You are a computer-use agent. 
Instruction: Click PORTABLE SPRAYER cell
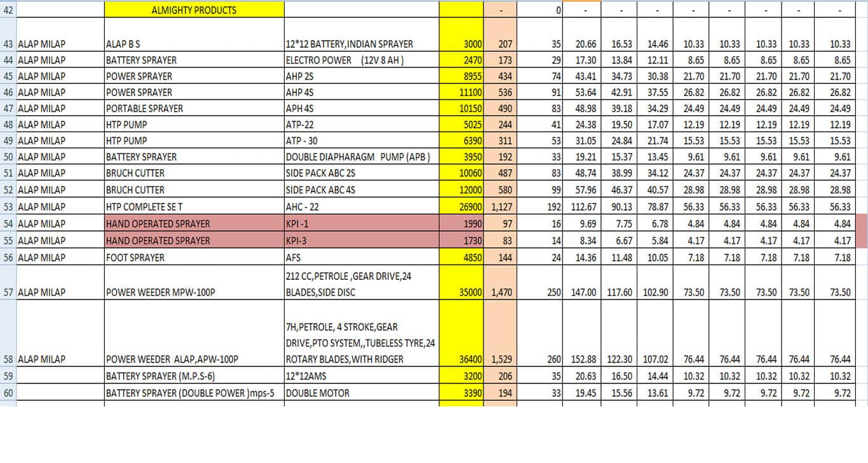194,108
